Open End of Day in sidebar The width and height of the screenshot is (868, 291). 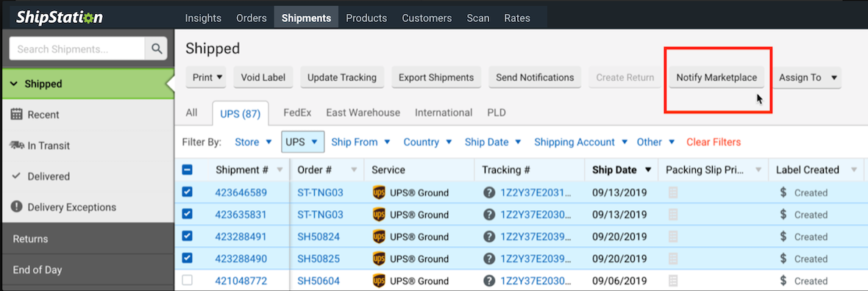click(88, 270)
